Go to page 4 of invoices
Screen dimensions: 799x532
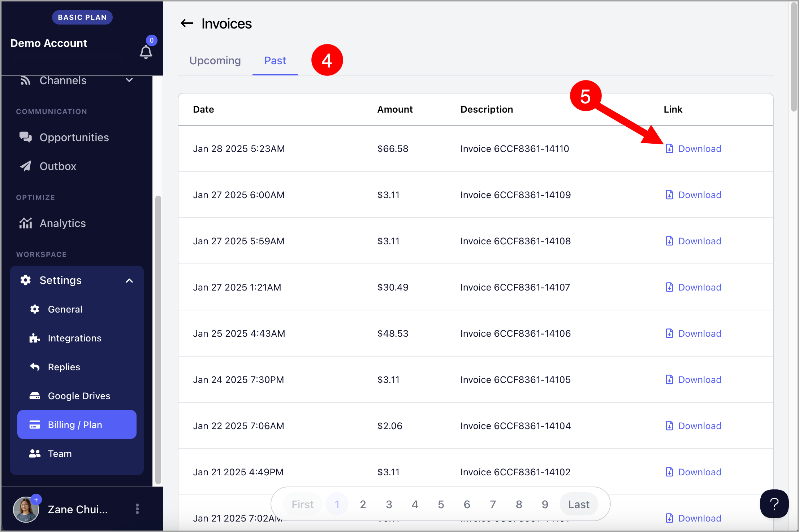coord(415,504)
